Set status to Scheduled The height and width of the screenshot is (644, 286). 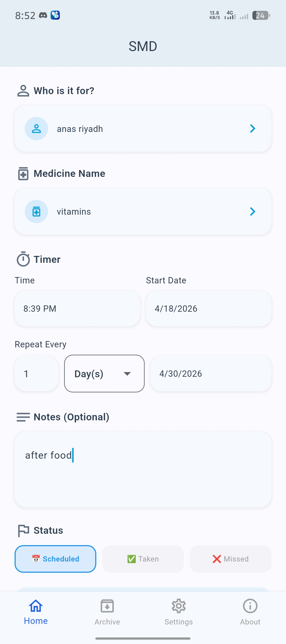click(55, 559)
